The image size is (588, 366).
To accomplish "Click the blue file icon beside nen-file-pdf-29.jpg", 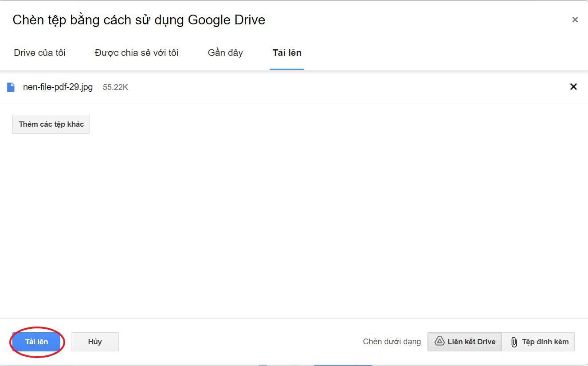I will [11, 87].
